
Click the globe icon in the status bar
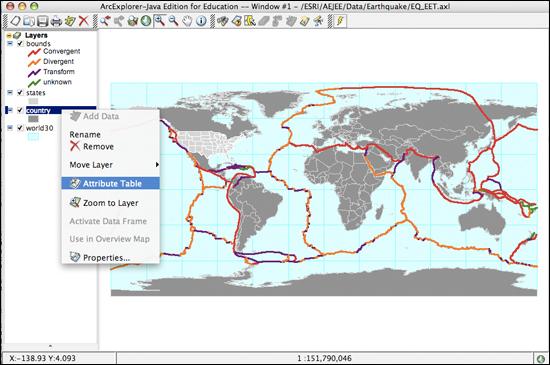(541, 358)
